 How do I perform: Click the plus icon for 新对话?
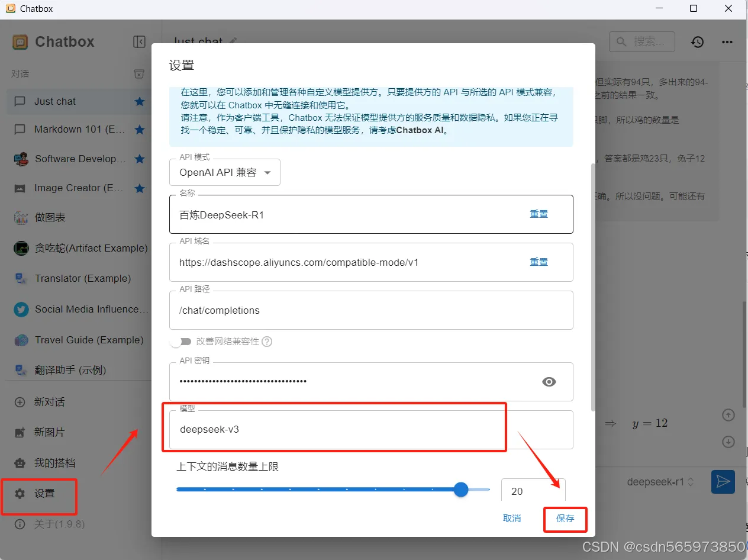click(20, 402)
